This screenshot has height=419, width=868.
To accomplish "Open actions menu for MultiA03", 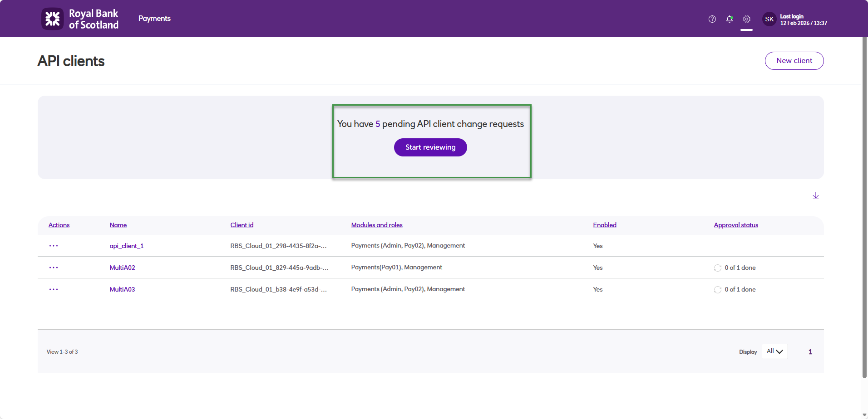I will point(54,289).
